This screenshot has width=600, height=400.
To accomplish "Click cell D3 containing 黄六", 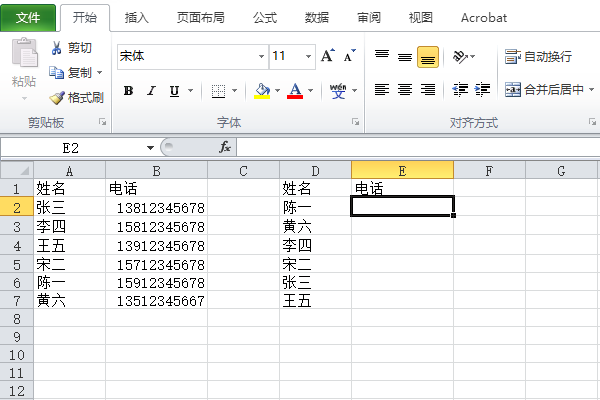I will [315, 227].
